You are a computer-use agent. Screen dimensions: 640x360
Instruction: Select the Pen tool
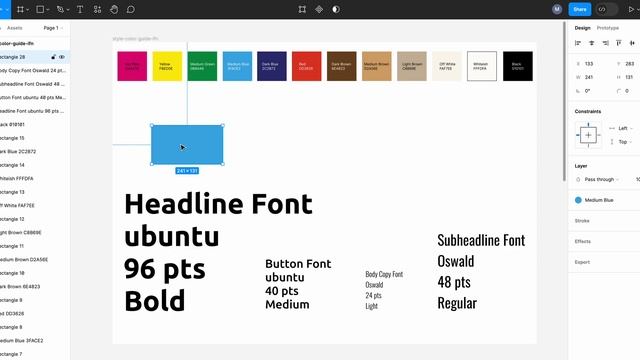(x=60, y=9)
